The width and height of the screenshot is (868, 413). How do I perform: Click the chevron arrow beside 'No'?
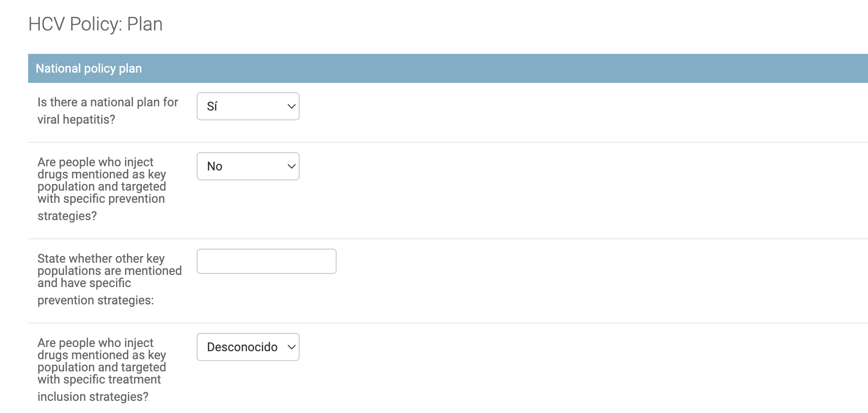(x=291, y=166)
